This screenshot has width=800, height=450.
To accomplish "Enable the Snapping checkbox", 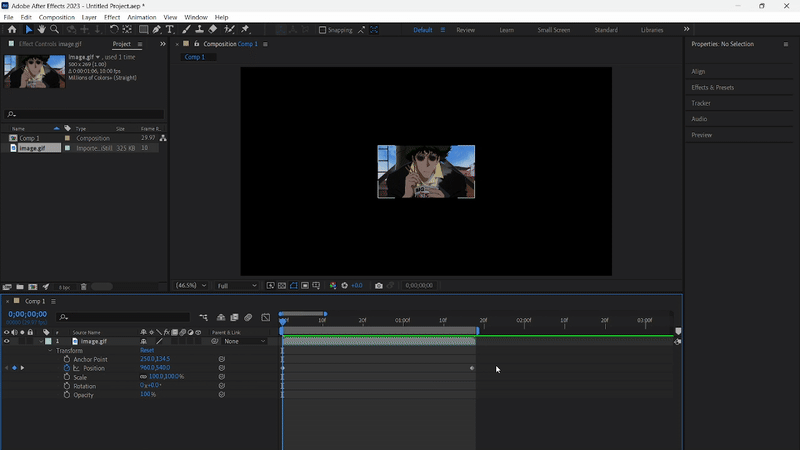I will click(x=322, y=30).
